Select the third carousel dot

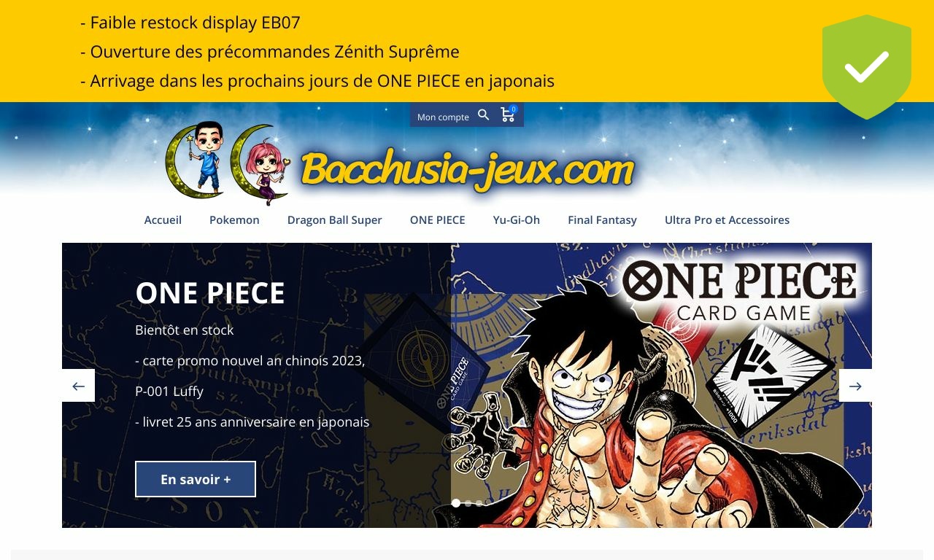[479, 503]
